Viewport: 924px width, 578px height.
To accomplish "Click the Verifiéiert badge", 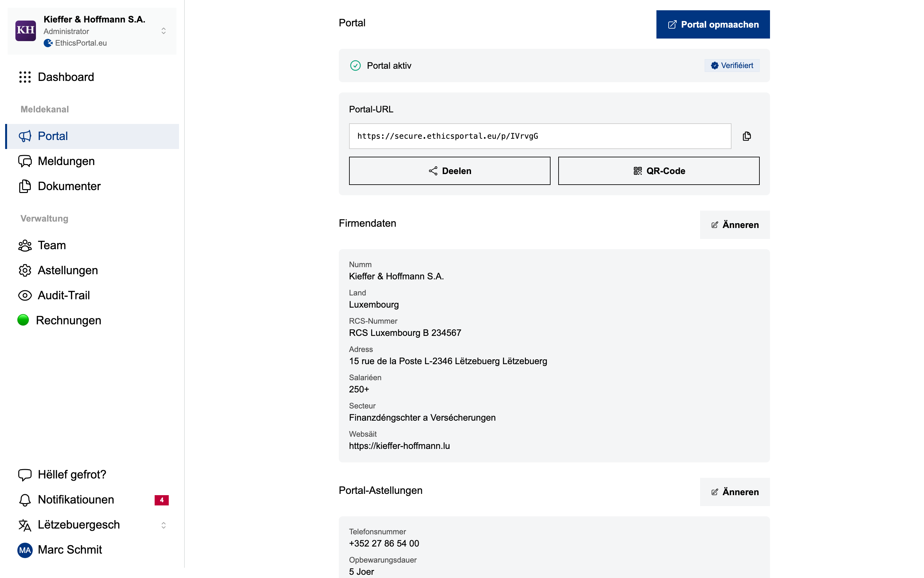I will (732, 66).
